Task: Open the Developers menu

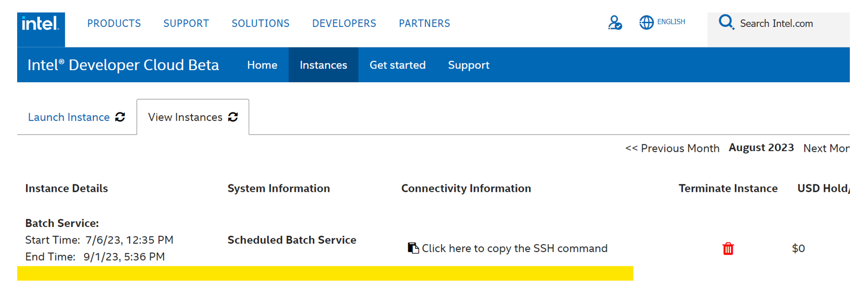Action: [x=344, y=23]
